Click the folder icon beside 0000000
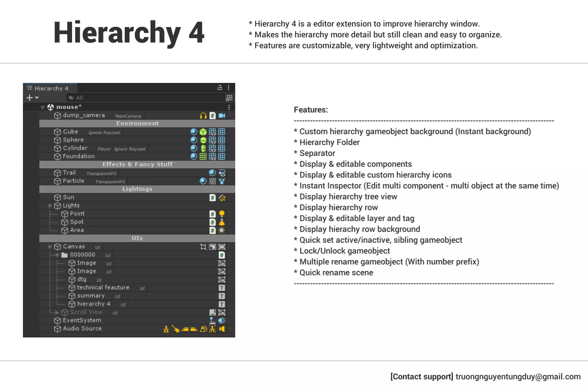Screen dimensions: 588x392 [65, 255]
